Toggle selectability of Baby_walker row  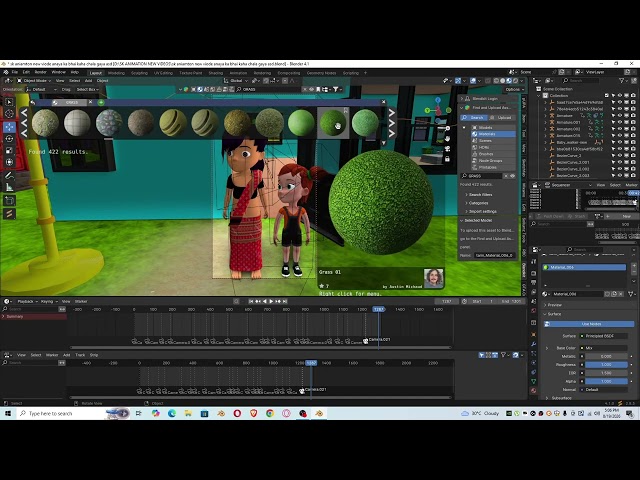(613, 142)
